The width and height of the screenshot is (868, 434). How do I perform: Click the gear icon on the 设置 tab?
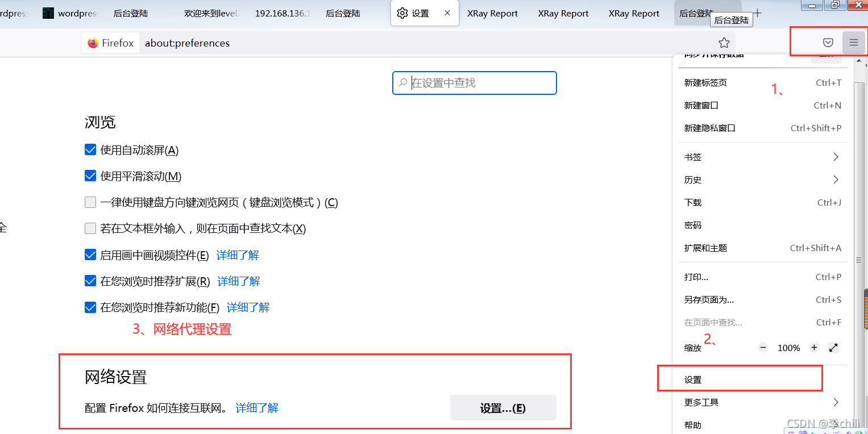[402, 13]
